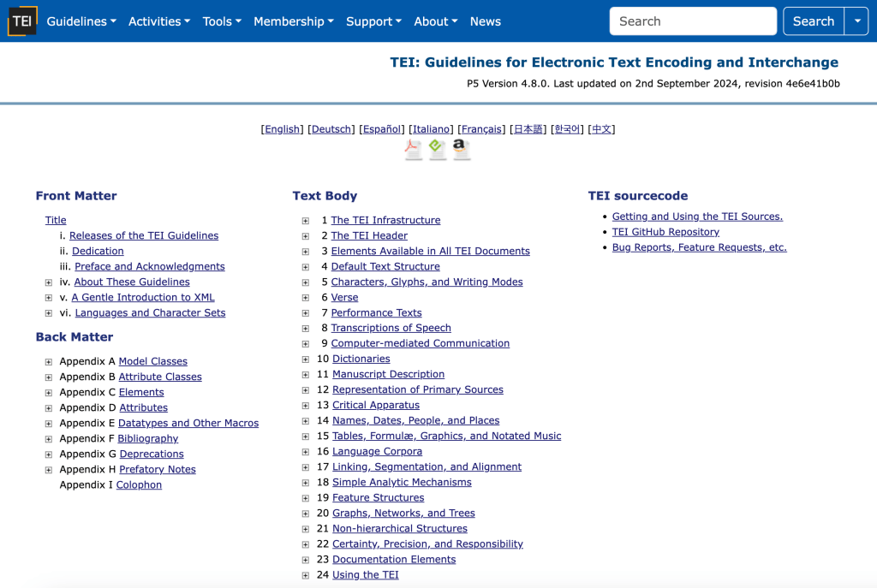Viewport: 877px width, 588px height.
Task: Open the TEI GitHub Repository link
Action: (x=665, y=232)
